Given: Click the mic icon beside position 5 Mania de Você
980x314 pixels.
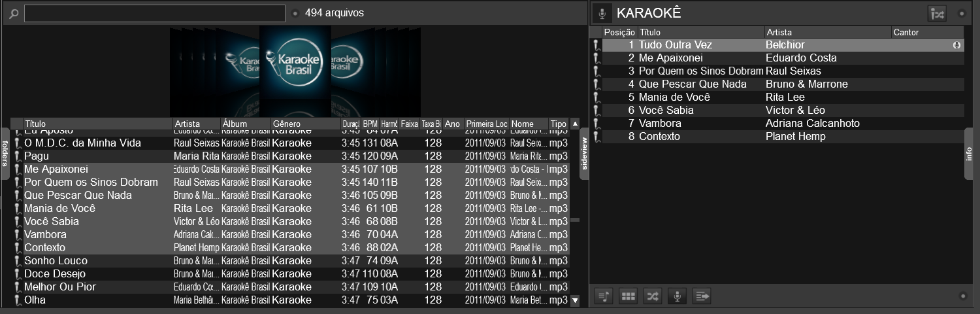Looking at the screenshot, I should pos(596,97).
